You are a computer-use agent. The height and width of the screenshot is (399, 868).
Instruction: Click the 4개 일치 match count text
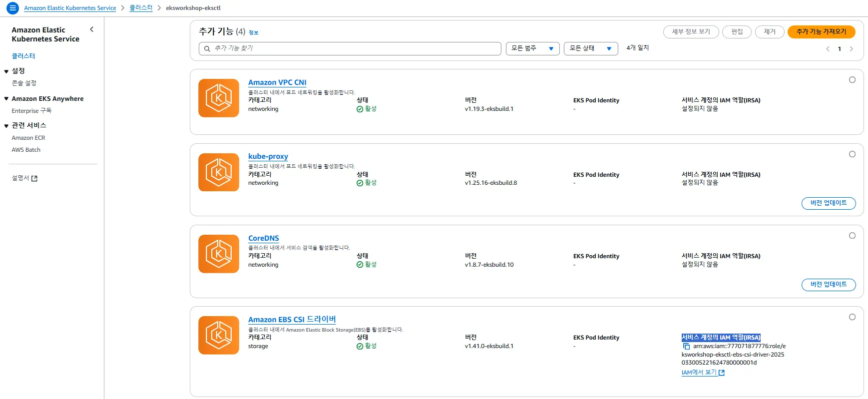(x=638, y=48)
